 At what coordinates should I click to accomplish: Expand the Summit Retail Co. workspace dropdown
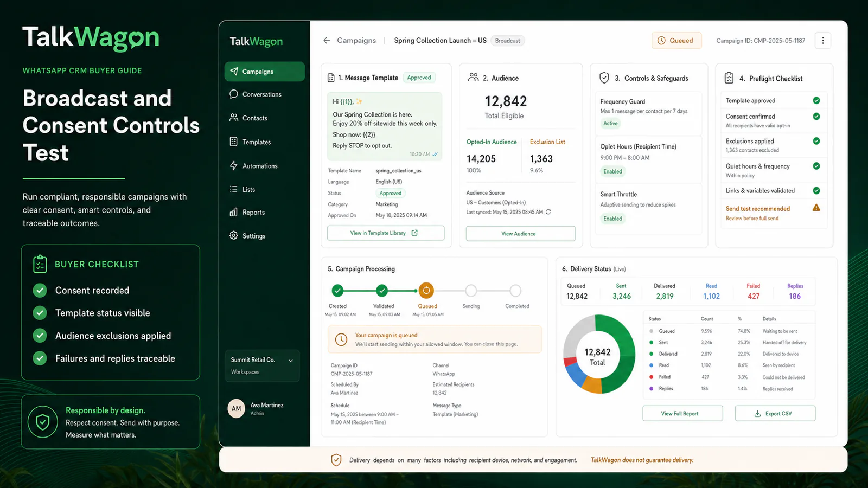(291, 361)
